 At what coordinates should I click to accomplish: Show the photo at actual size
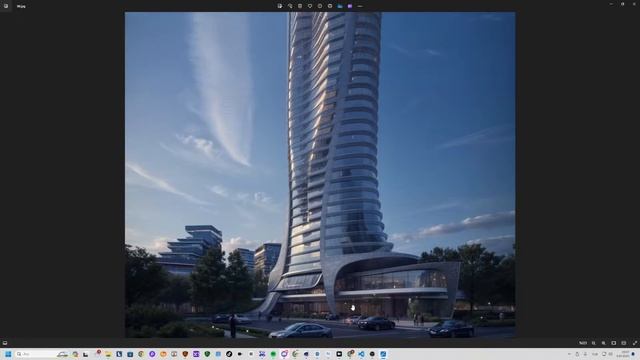[x=624, y=343]
